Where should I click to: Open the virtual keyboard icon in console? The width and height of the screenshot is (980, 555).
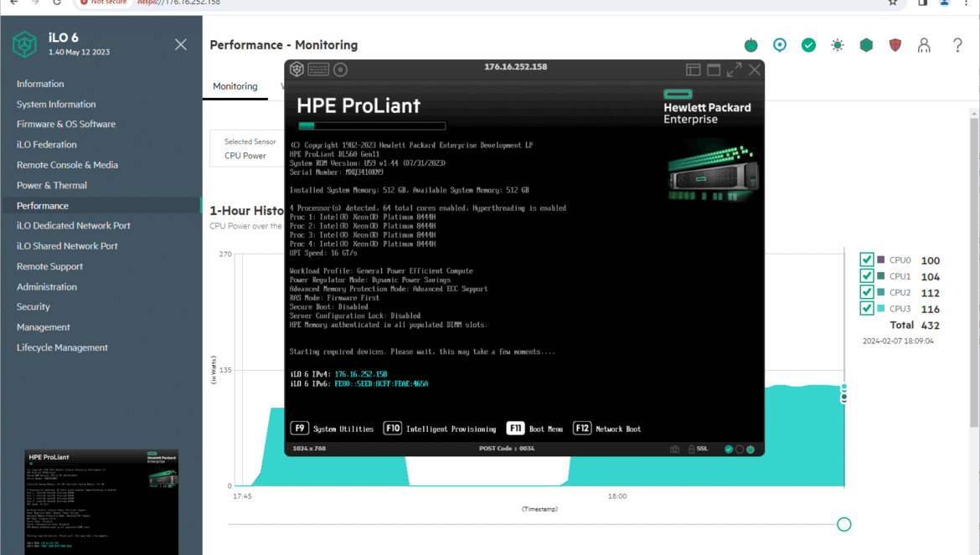point(318,69)
